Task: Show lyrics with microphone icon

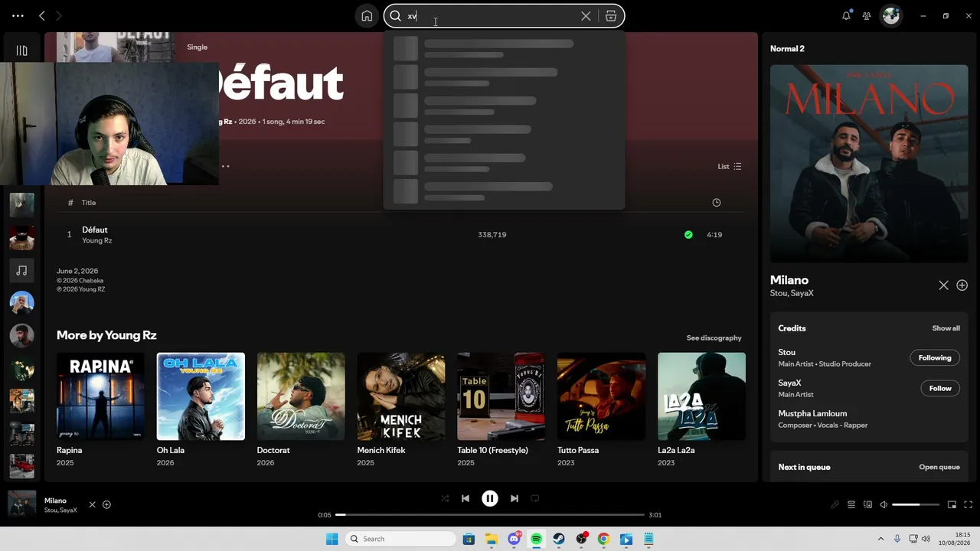Action: tap(835, 505)
